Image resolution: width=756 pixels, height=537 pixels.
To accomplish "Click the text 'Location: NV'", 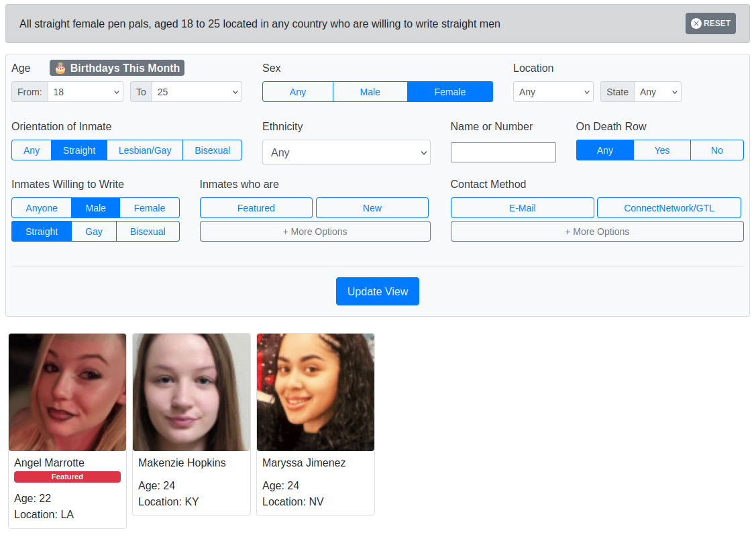I will click(292, 502).
